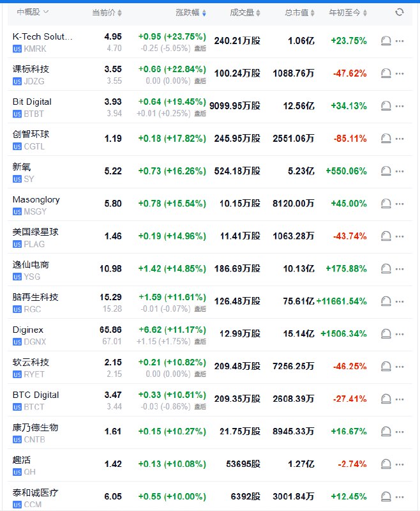Sort by 当前价 column
Image resolution: width=420 pixels, height=511 pixels.
click(x=107, y=13)
